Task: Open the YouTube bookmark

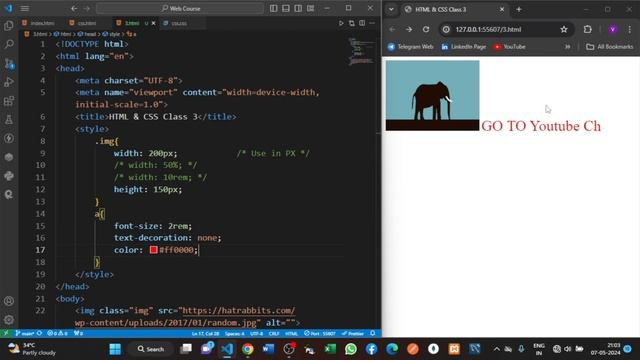Action: (509, 47)
